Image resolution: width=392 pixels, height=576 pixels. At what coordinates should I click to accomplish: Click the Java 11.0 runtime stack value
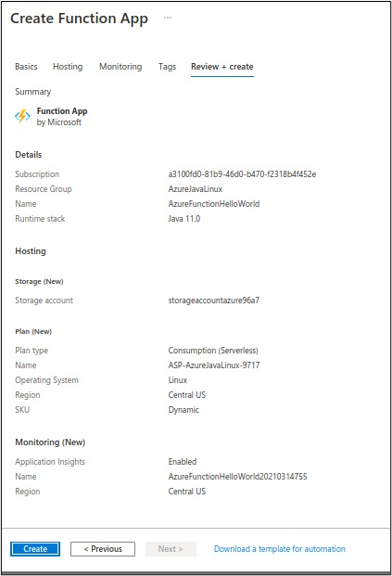point(184,219)
